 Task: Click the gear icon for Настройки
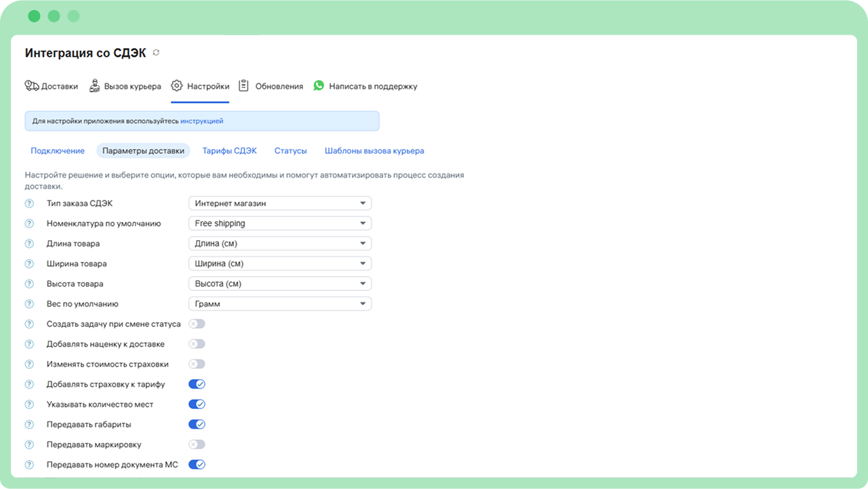(x=177, y=86)
